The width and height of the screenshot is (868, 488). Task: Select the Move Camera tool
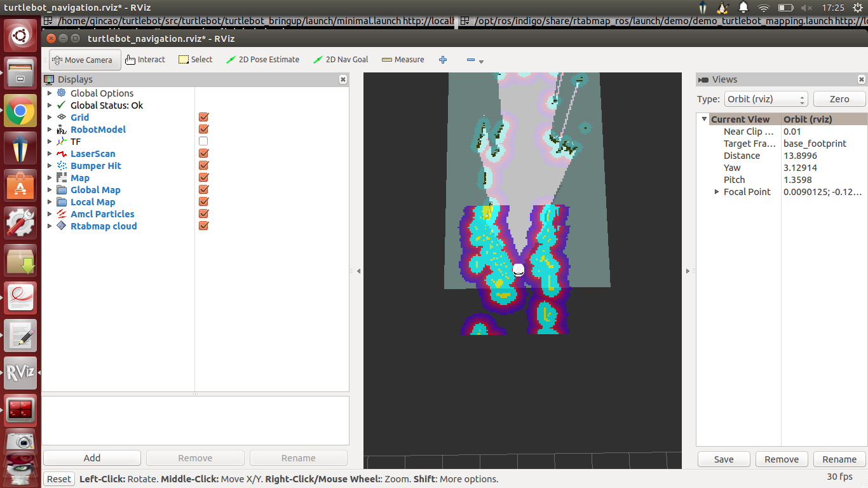(85, 60)
